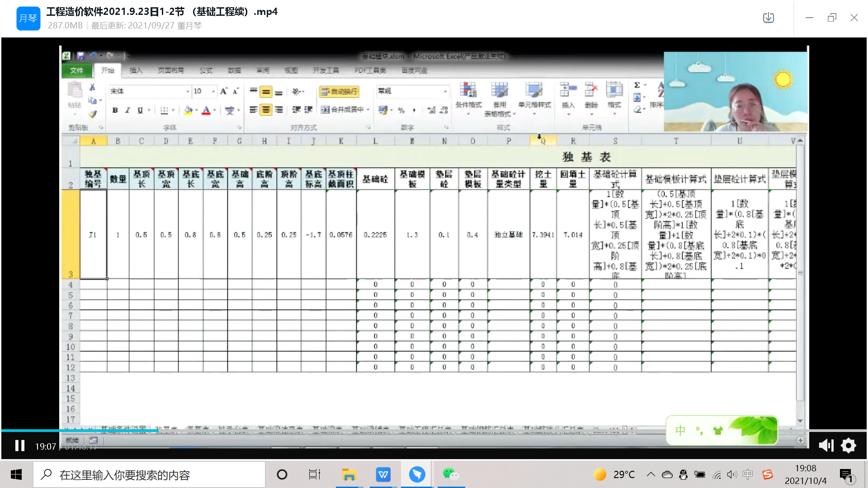Toggle the 自动换行 wrap text button
The image size is (868, 488).
tap(339, 92)
